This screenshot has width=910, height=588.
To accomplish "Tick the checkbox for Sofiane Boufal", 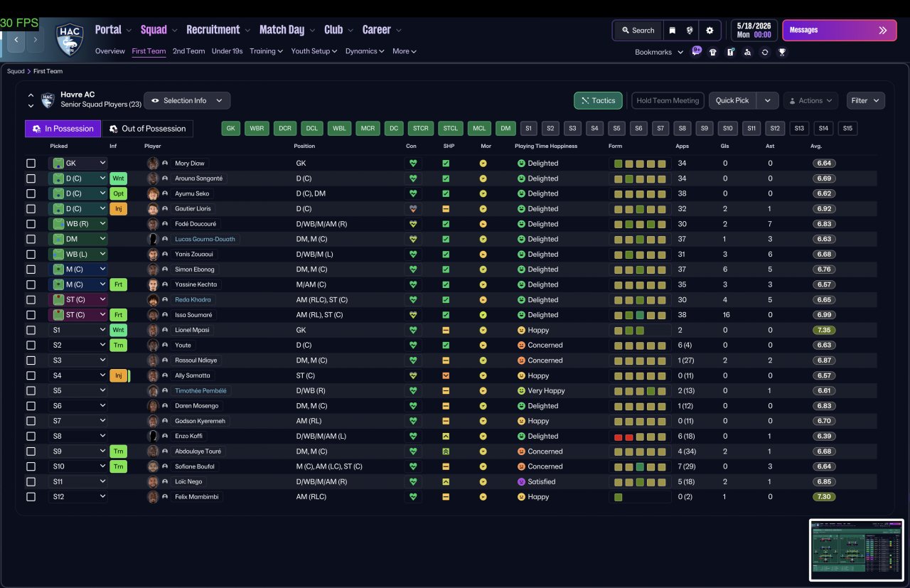I will (x=31, y=466).
